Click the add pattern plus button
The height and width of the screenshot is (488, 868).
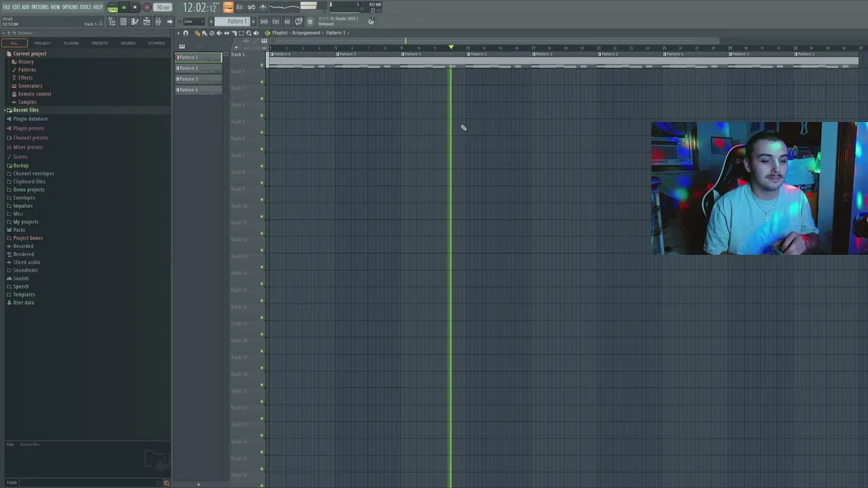coord(254,22)
